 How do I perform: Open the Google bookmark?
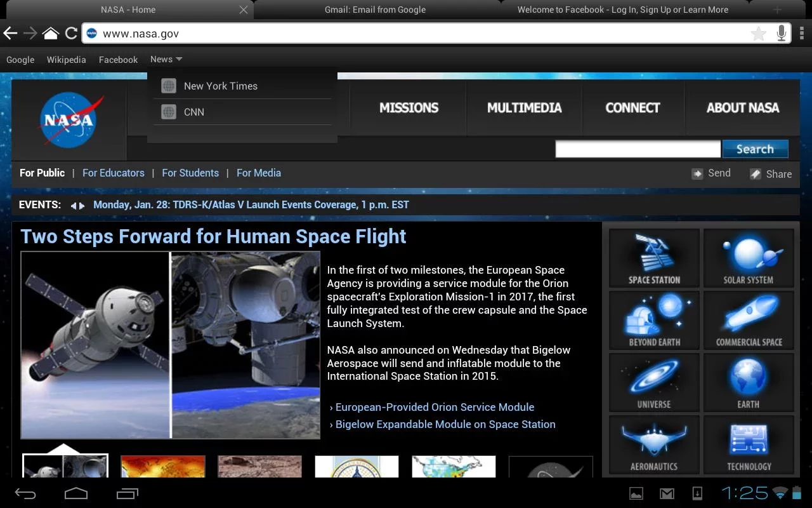tap(20, 60)
